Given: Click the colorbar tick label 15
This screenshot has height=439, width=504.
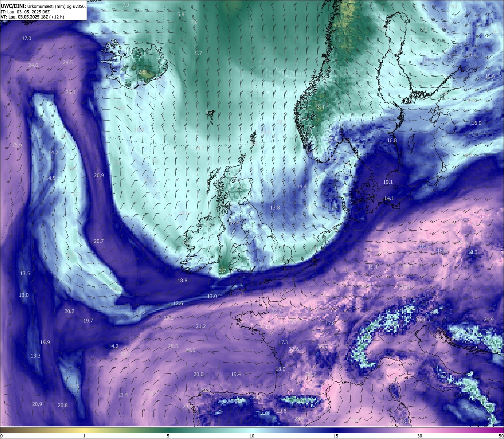Looking at the screenshot, I should coord(336,436).
